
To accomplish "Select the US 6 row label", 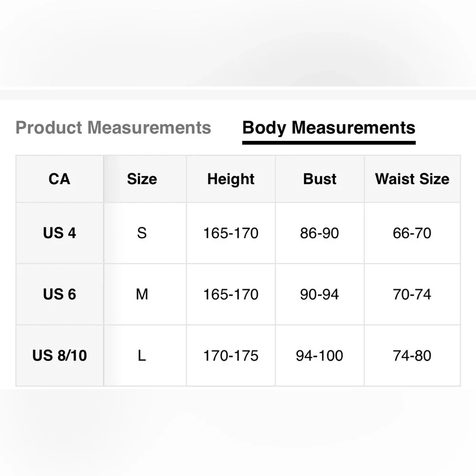I will (x=59, y=294).
